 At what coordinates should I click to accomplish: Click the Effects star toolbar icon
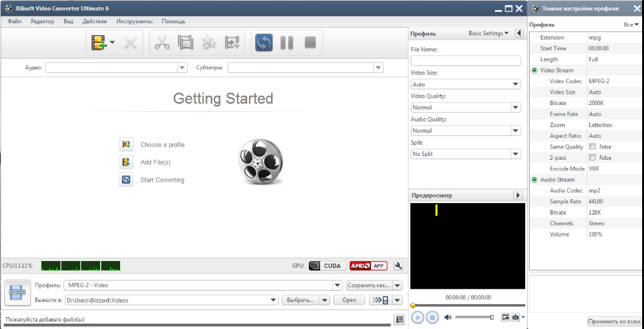[x=209, y=43]
